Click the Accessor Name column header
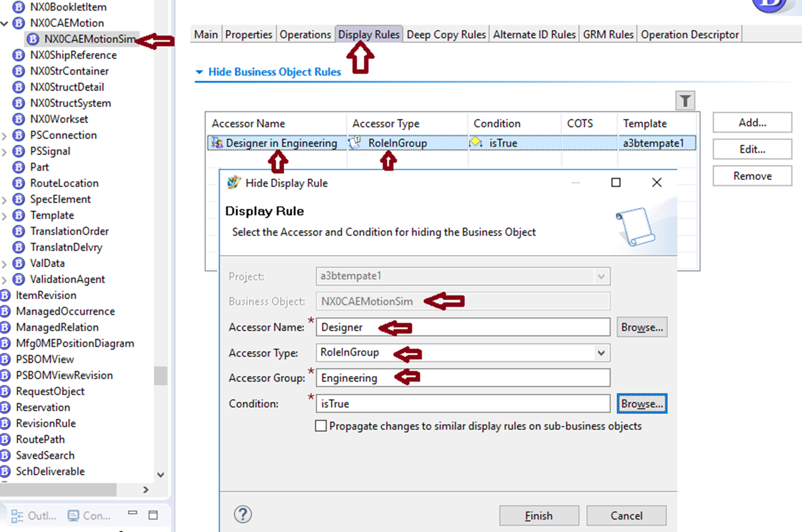 tap(276, 123)
